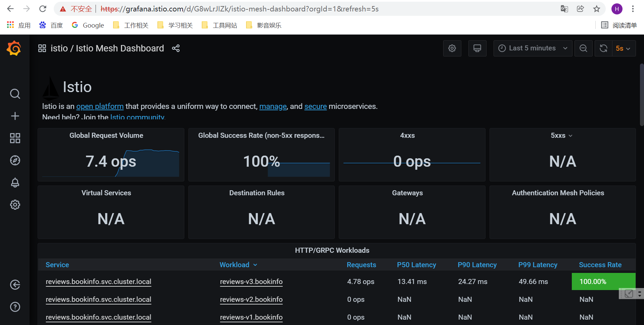Open the 5s refresh interval dropdown
The image size is (644, 325).
(623, 48)
